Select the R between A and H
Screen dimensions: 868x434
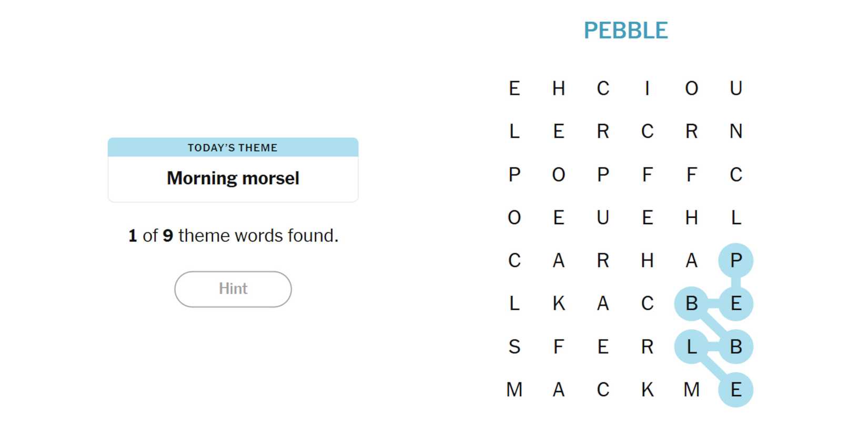[x=603, y=260]
